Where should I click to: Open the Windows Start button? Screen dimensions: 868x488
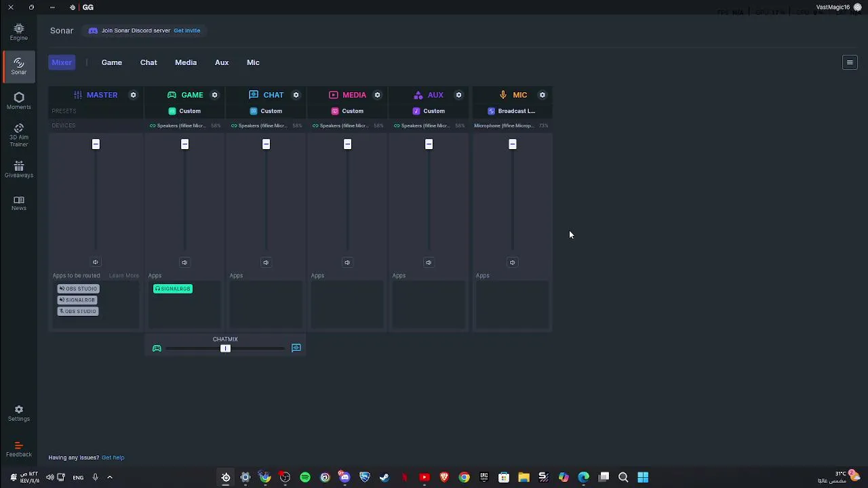click(643, 477)
